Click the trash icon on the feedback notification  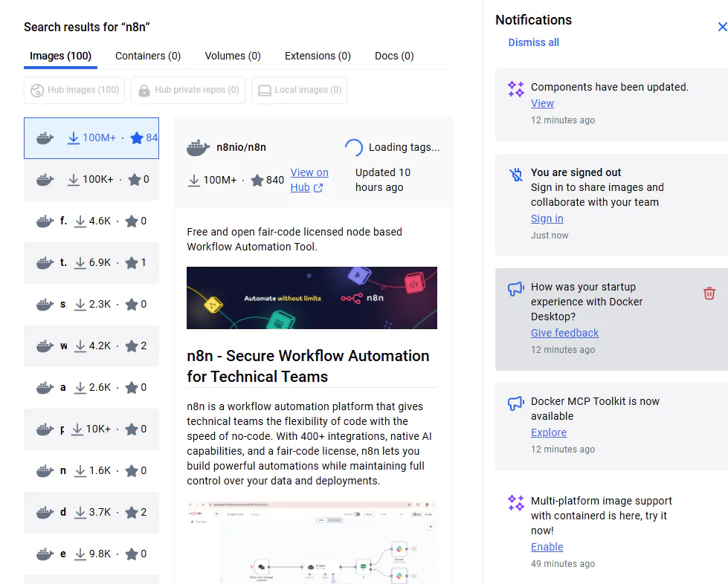coord(709,293)
